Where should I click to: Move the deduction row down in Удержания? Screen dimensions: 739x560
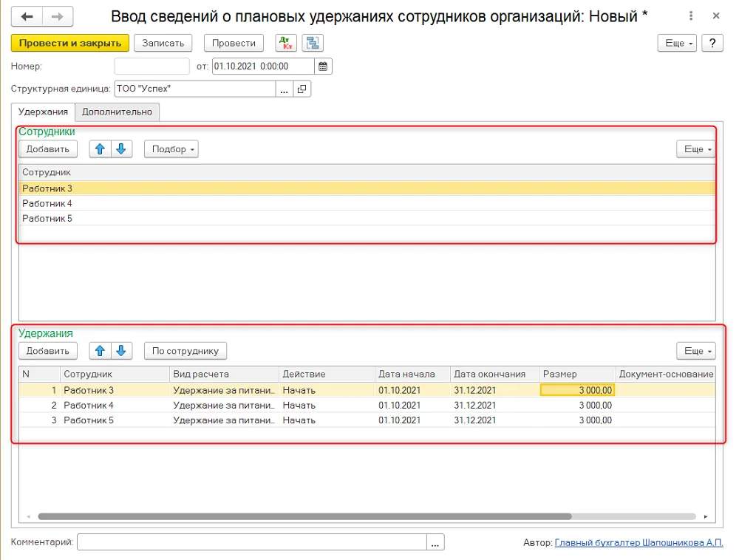point(121,351)
